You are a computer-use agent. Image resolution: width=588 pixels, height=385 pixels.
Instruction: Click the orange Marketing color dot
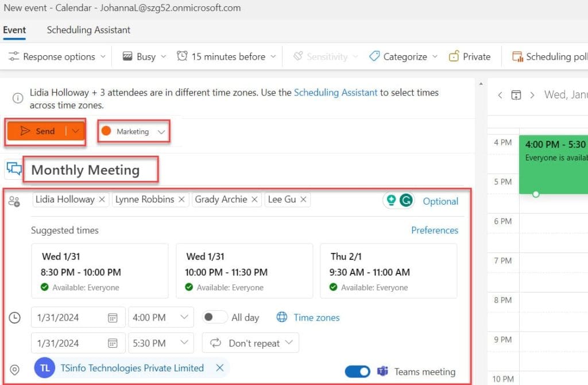coord(106,131)
